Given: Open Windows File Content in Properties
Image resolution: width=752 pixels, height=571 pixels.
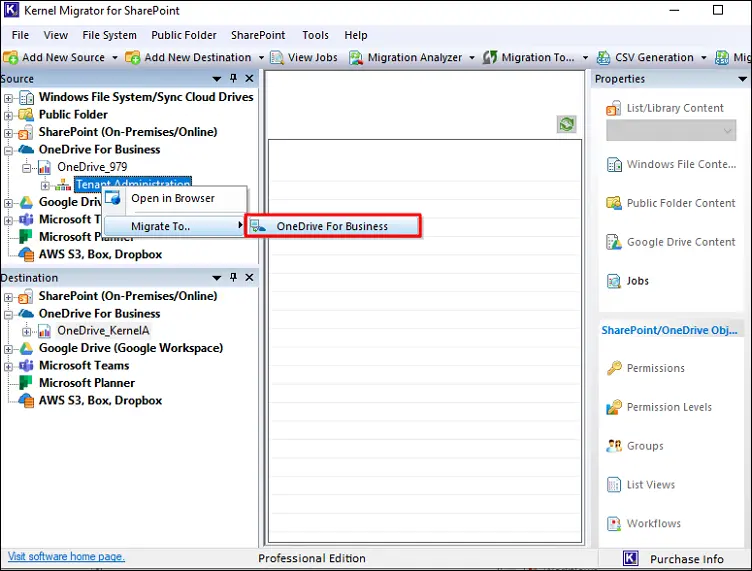Looking at the screenshot, I should [x=671, y=164].
